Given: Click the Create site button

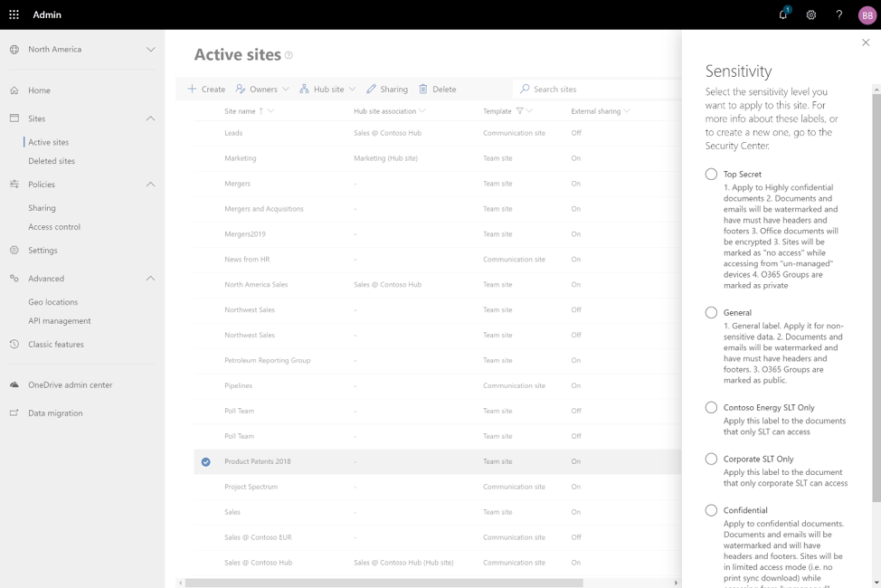Looking at the screenshot, I should tap(206, 90).
